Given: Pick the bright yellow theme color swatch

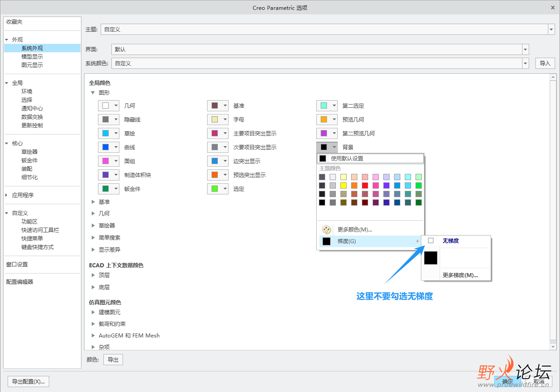Looking at the screenshot, I should [344, 185].
